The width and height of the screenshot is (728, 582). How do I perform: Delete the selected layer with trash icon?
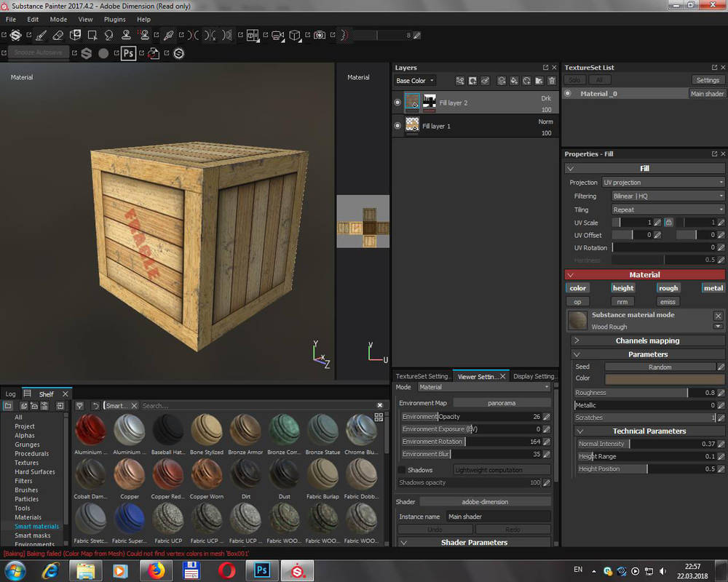tap(552, 81)
